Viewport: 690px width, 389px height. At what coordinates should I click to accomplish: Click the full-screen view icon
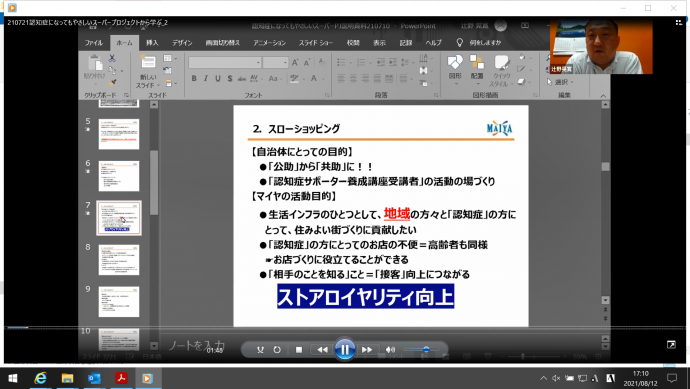[671, 345]
